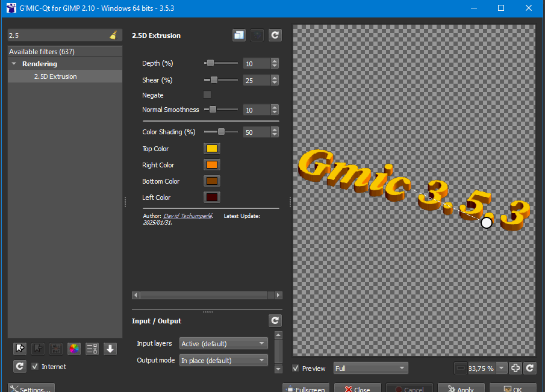545x392 pixels.
Task: Toggle the Negate checkbox
Action: tap(207, 95)
